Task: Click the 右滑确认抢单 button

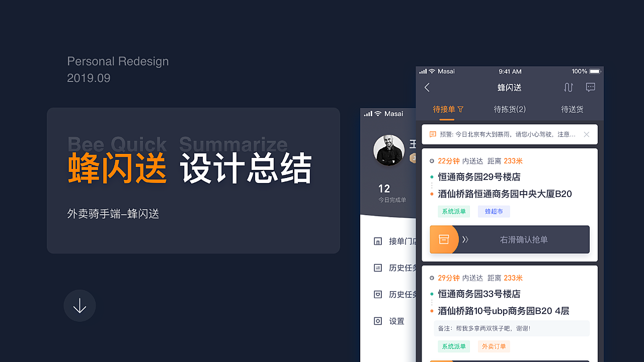Action: pos(510,239)
